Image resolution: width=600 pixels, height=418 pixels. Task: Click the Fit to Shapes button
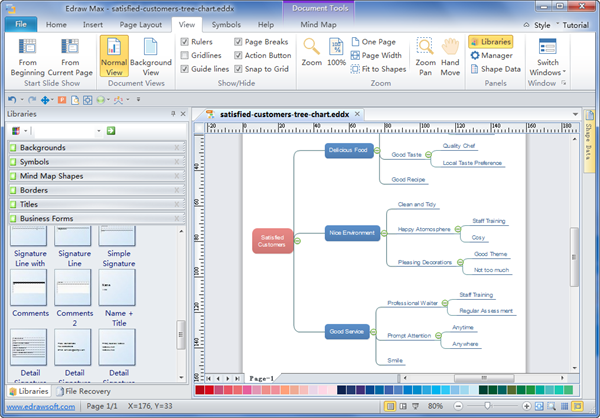click(x=380, y=69)
